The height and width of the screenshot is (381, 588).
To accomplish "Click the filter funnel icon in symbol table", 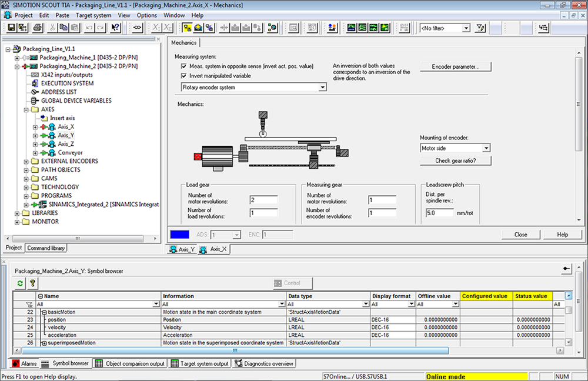I will [x=29, y=305].
